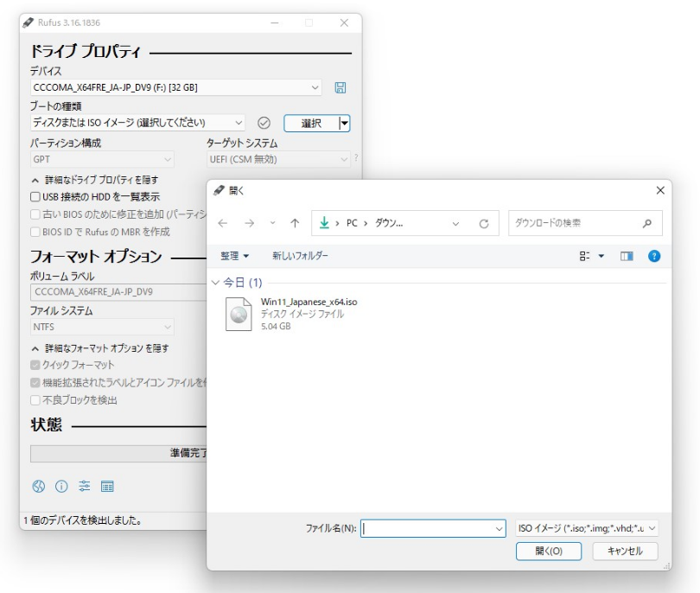
Task: Open Rufus settings sliders icon
Action: click(85, 486)
